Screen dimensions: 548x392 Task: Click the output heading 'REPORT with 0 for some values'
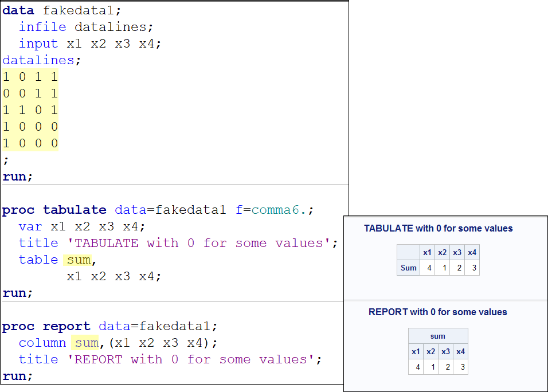438,312
